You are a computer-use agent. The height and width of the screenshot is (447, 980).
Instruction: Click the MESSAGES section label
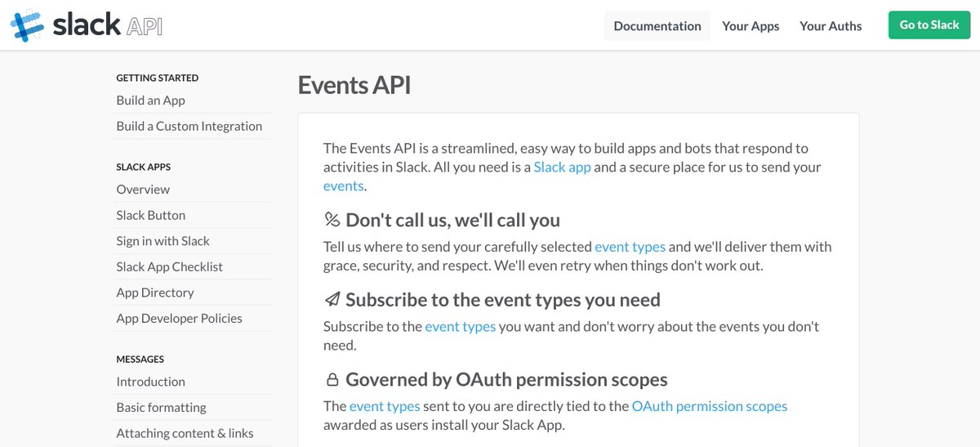[x=140, y=360]
